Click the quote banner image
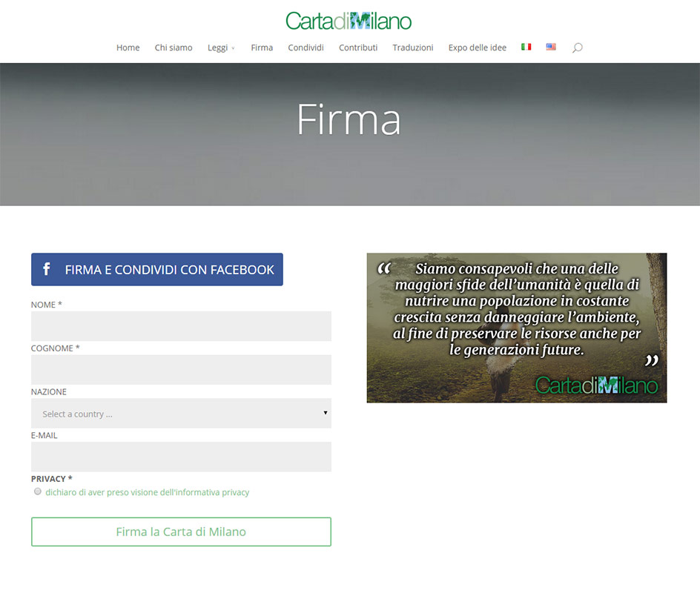 (x=517, y=328)
